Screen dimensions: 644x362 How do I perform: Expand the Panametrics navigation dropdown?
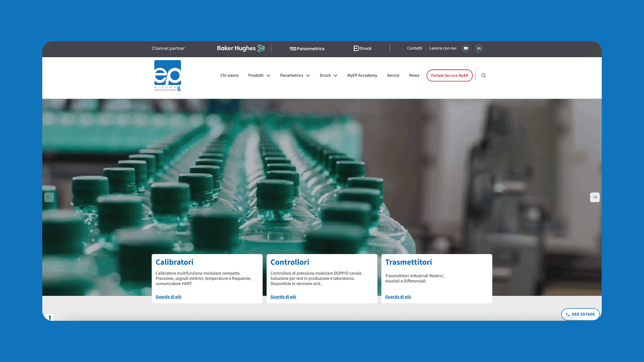(x=294, y=75)
